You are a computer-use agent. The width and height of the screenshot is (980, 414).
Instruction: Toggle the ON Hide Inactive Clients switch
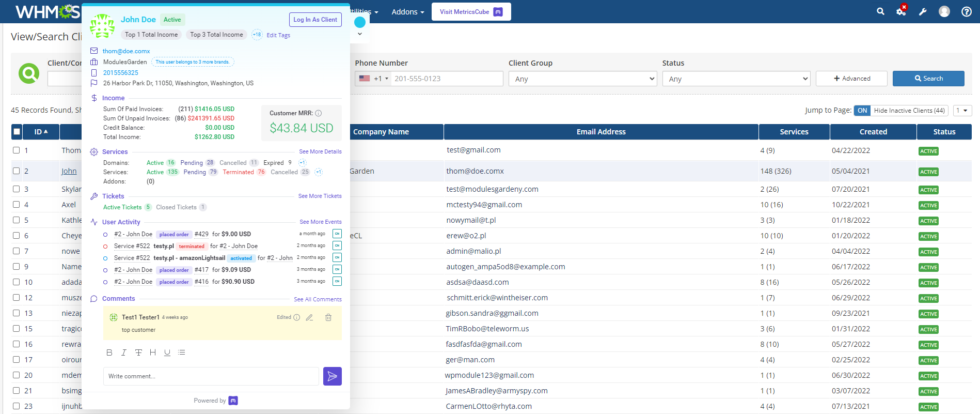(862, 111)
